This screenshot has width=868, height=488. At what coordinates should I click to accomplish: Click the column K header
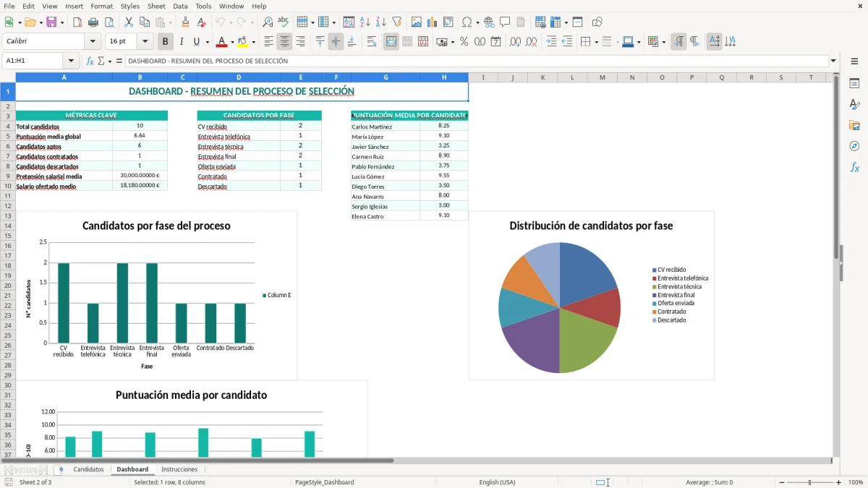542,77
